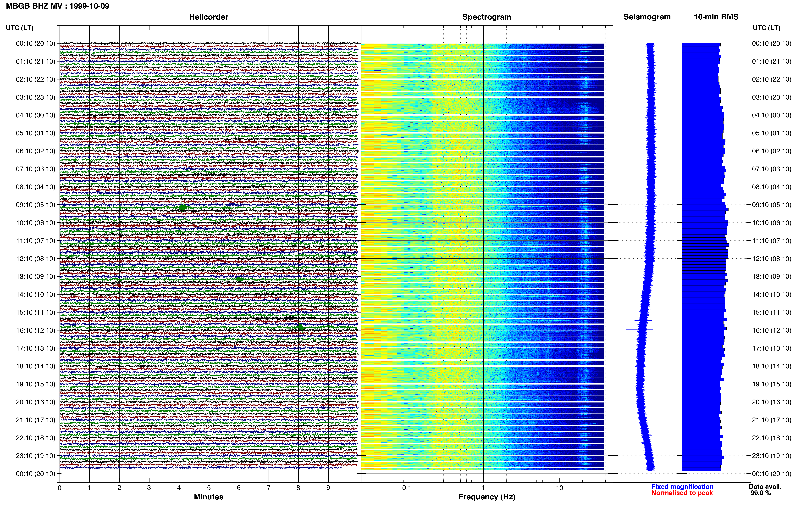This screenshot has width=812, height=508.
Task: Click the blue "Fixed magnification" legend text
Action: pyautogui.click(x=682, y=486)
